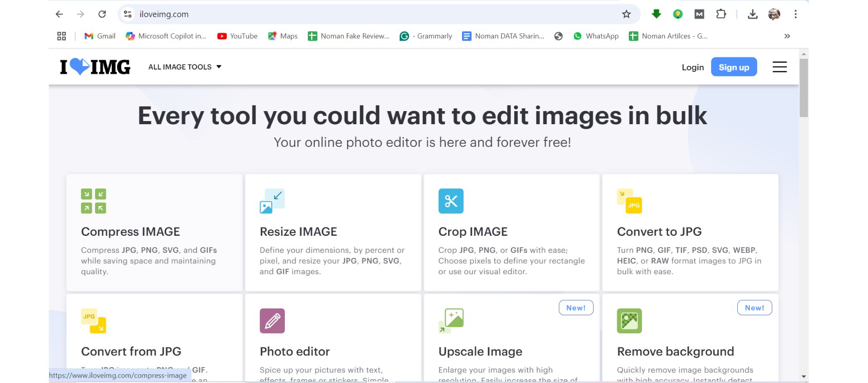Open the hamburger menu on the site header
Image resolution: width=868 pixels, height=383 pixels.
point(779,67)
